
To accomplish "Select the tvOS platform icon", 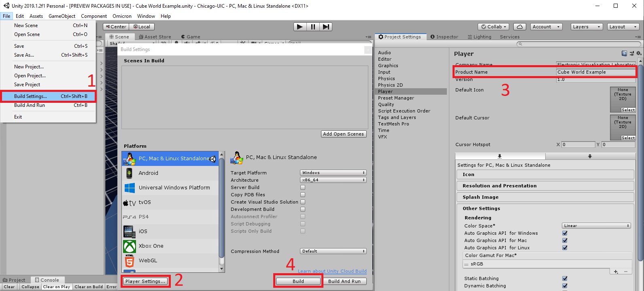I will pos(130,202).
